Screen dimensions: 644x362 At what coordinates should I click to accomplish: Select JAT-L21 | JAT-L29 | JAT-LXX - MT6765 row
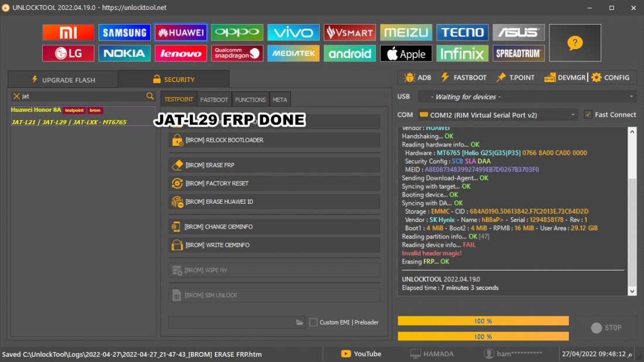point(69,122)
